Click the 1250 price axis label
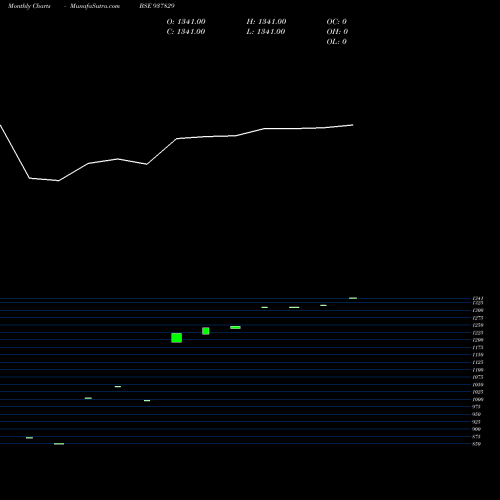Screen dimensions: 500x500 click(x=478, y=325)
